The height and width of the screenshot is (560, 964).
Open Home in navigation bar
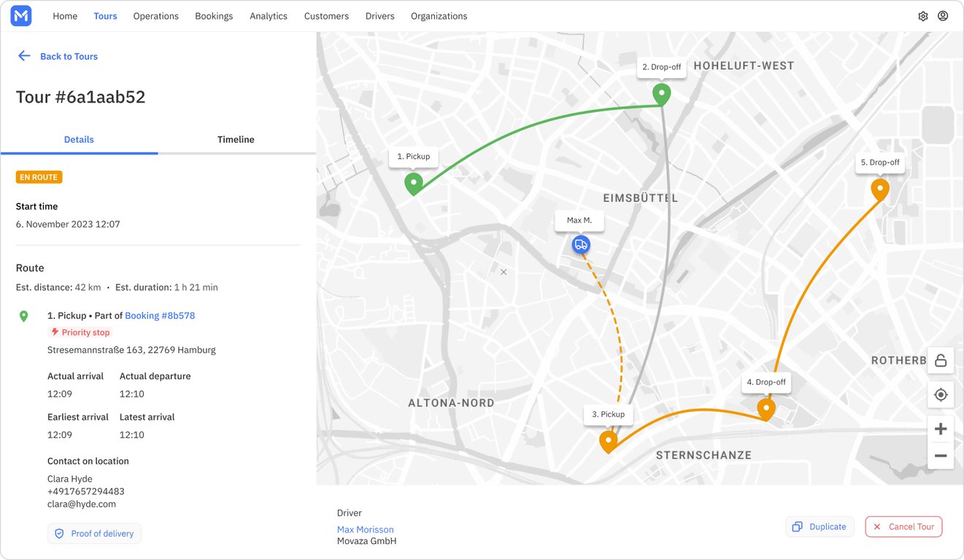point(65,16)
